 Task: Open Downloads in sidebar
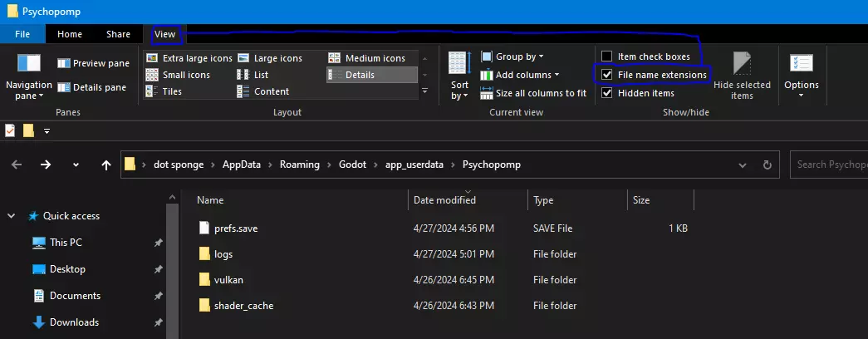[x=74, y=322]
